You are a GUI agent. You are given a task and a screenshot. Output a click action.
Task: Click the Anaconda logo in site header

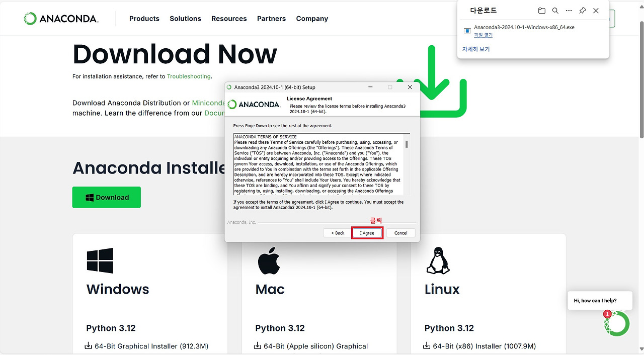[x=61, y=19]
